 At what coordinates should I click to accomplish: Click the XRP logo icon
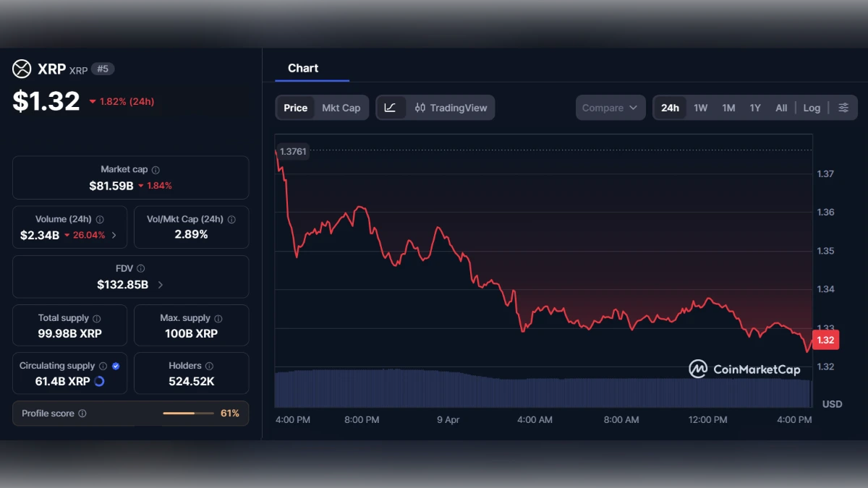[x=20, y=68]
